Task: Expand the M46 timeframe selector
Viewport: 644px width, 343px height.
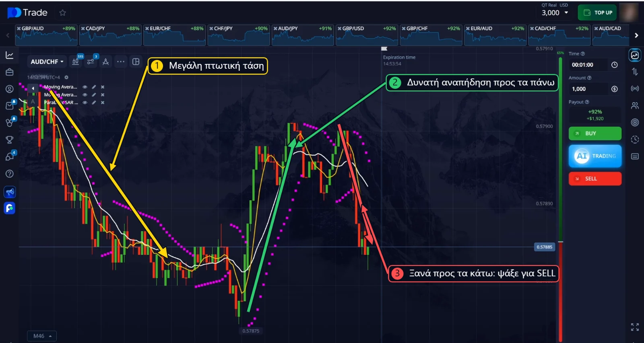Action: (x=42, y=336)
